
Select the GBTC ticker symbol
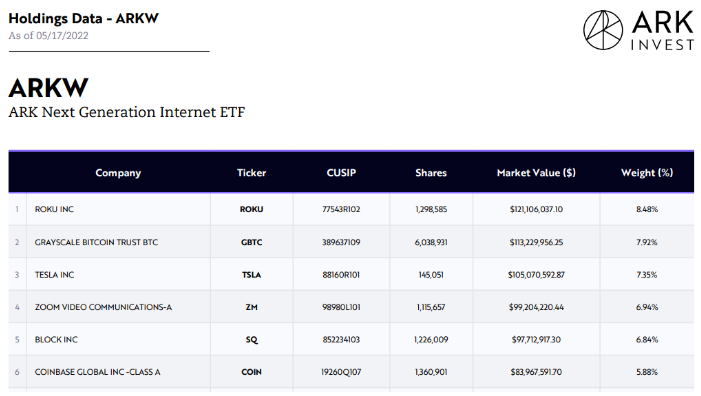click(251, 242)
